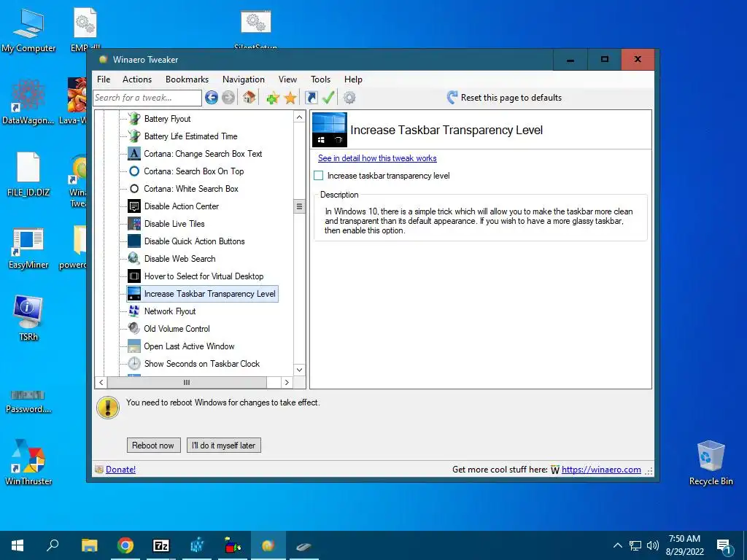
Task: Show hidden system tray icons chevron
Action: pos(617,545)
